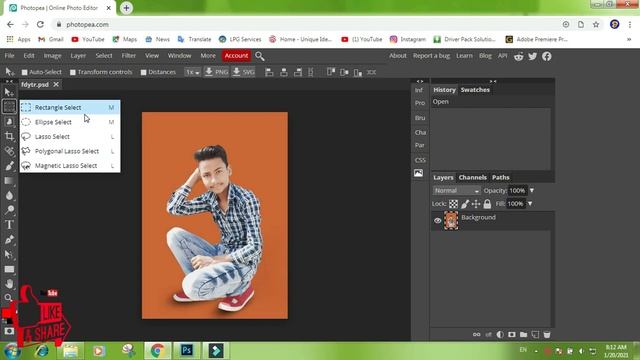Select the Crop tool
640x360 pixels.
tap(9, 136)
